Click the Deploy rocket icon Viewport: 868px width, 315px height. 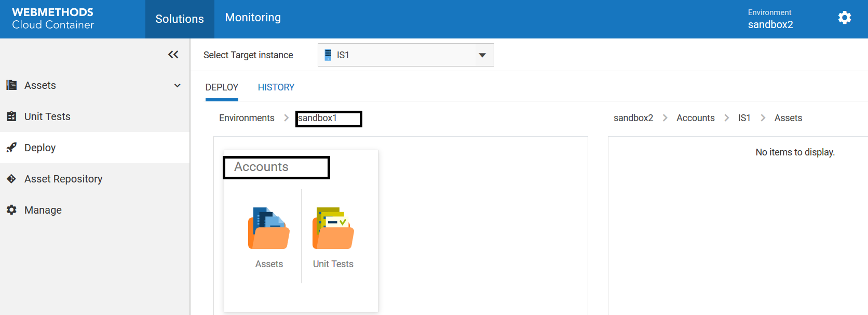(11, 148)
